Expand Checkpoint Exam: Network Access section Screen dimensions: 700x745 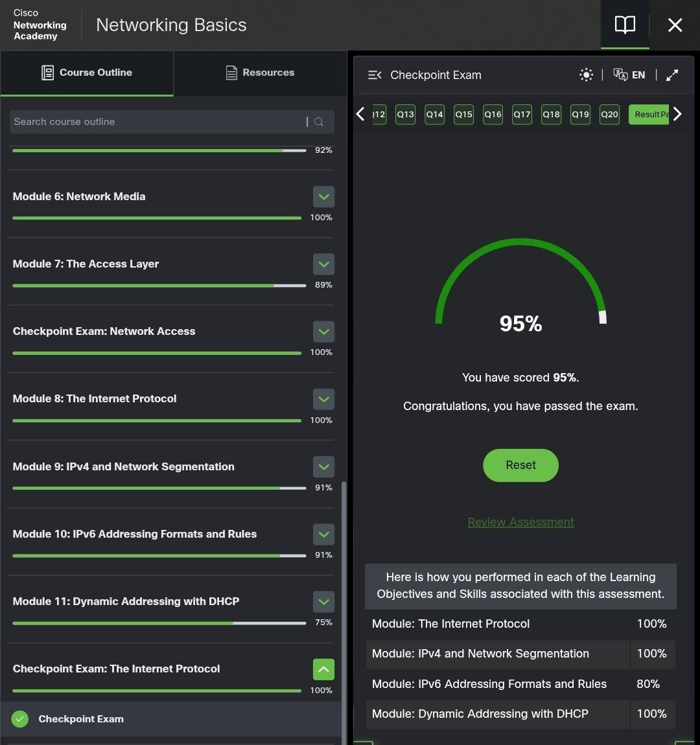click(x=323, y=332)
